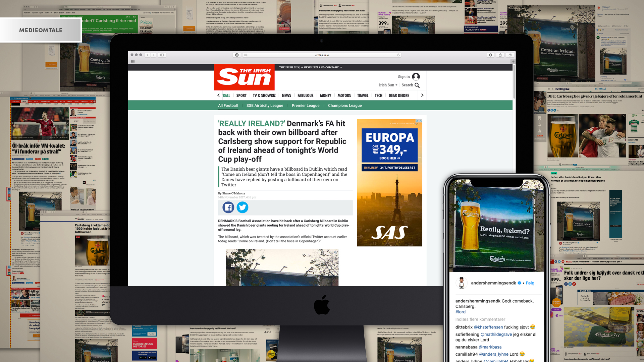Click the @mathildegrave mention

coord(496,335)
